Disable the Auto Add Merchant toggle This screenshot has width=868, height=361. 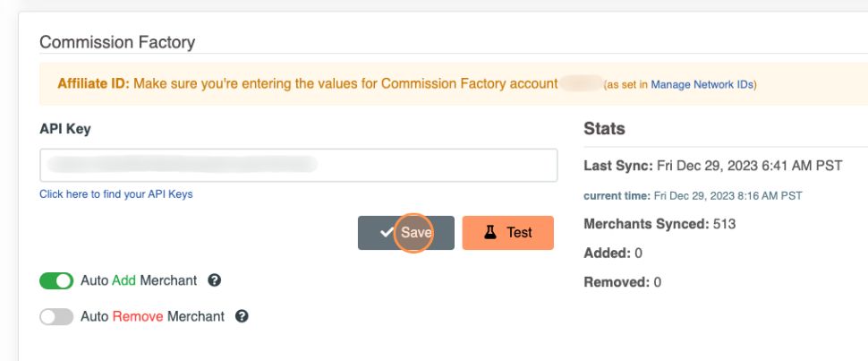(56, 280)
